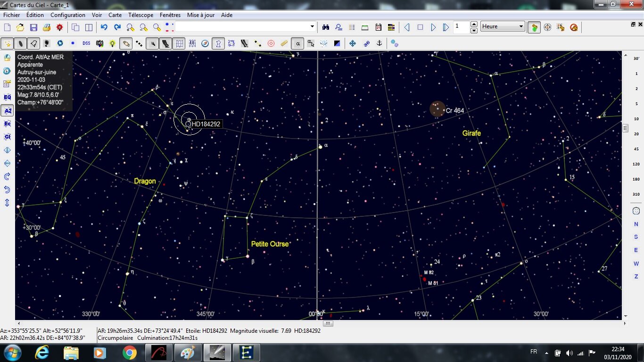
Task: Open the Heure time unit dropdown
Action: coord(503,27)
